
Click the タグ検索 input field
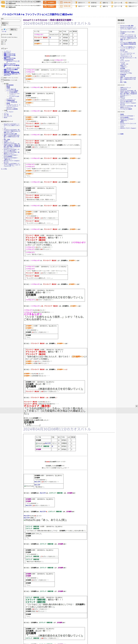[x=11, y=27]
